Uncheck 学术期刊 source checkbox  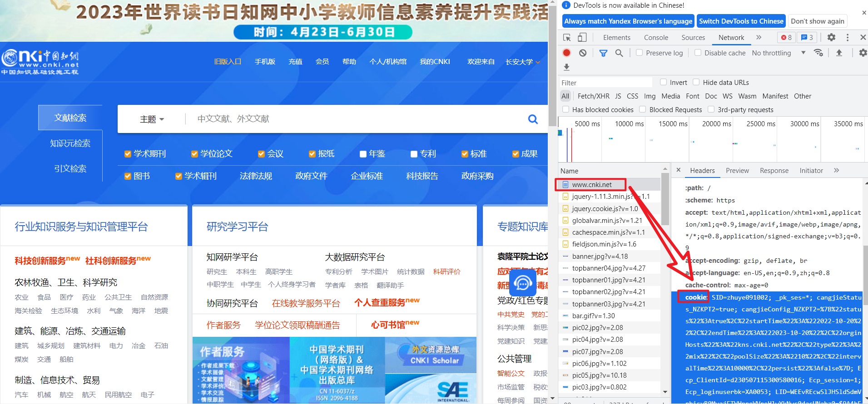[x=128, y=154]
